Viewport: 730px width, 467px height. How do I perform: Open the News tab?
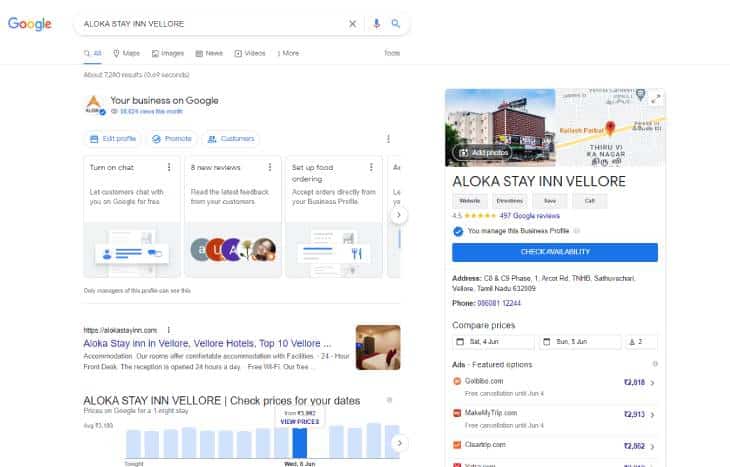[x=209, y=53]
